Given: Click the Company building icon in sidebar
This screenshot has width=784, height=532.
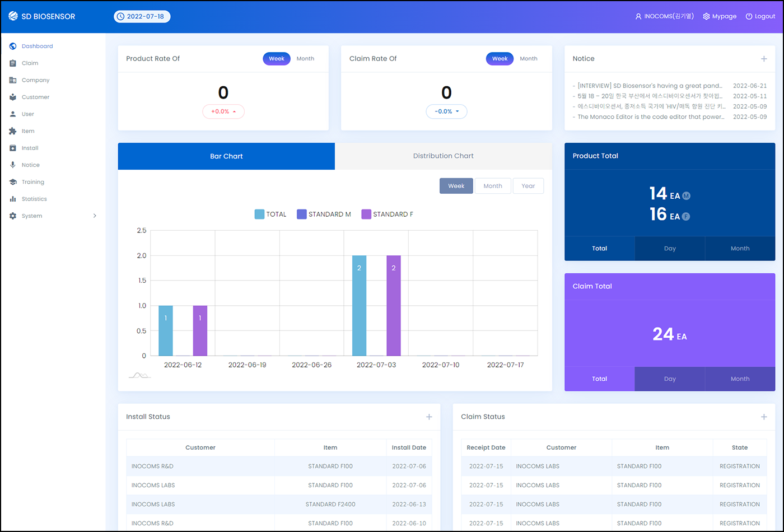Looking at the screenshot, I should click(13, 80).
